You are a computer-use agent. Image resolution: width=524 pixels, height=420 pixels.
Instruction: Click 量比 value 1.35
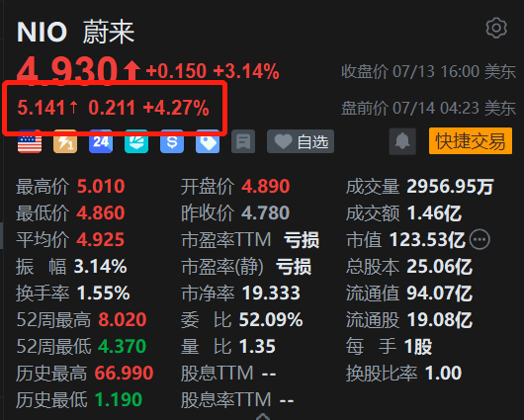point(258,346)
